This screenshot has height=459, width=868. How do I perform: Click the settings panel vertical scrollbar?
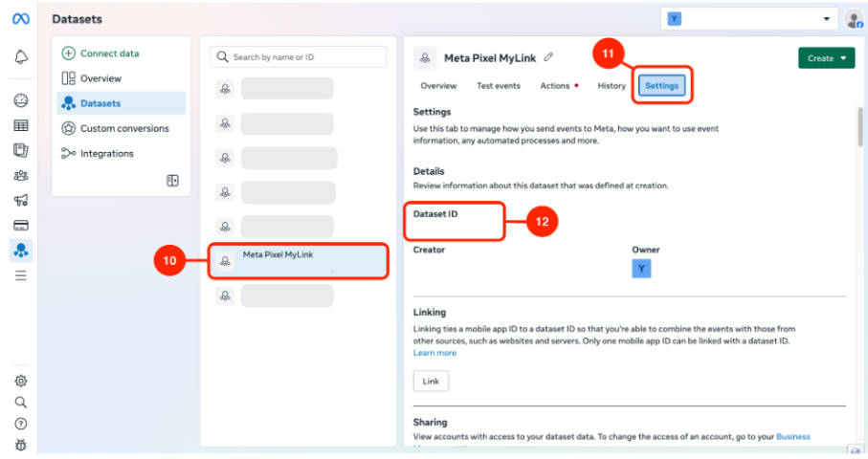[859, 127]
